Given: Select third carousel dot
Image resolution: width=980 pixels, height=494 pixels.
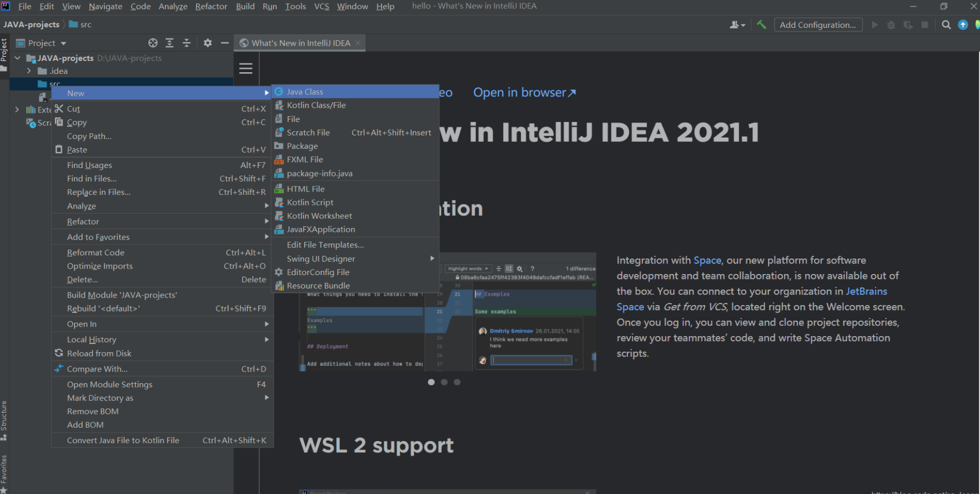Looking at the screenshot, I should point(457,382).
